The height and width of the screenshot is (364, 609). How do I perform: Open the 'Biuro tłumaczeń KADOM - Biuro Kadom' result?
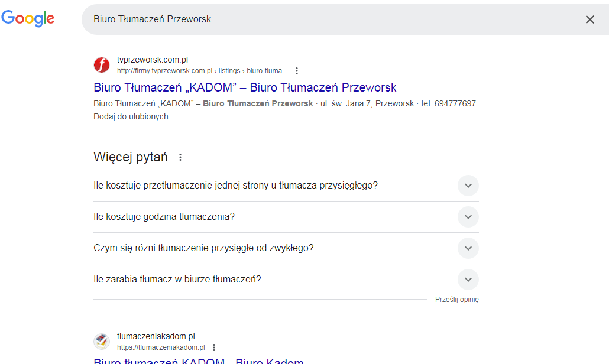coord(199,361)
